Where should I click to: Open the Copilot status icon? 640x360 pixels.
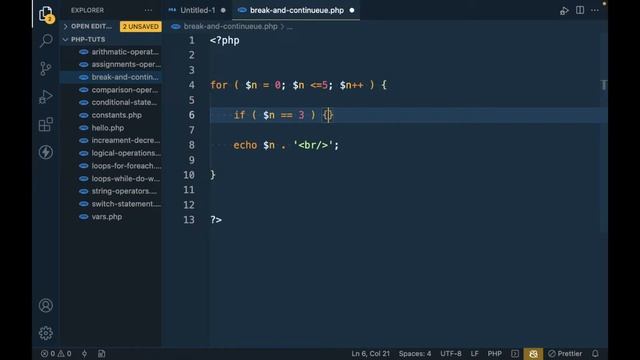(533, 353)
